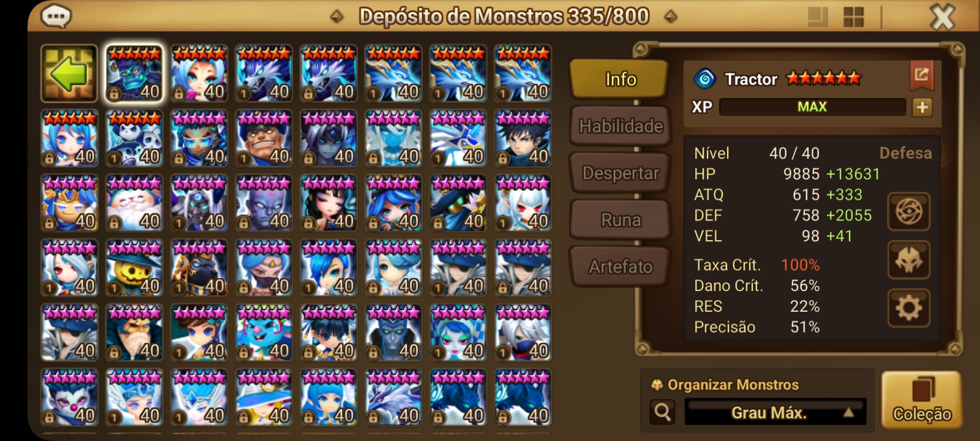Switch to the large grid view

click(x=818, y=17)
